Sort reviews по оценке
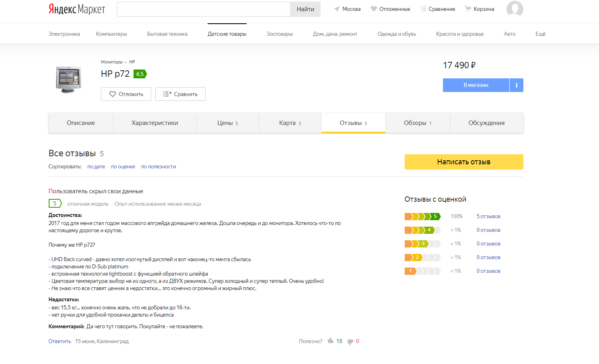Viewport: 599px width, 364px height. pos(123,166)
